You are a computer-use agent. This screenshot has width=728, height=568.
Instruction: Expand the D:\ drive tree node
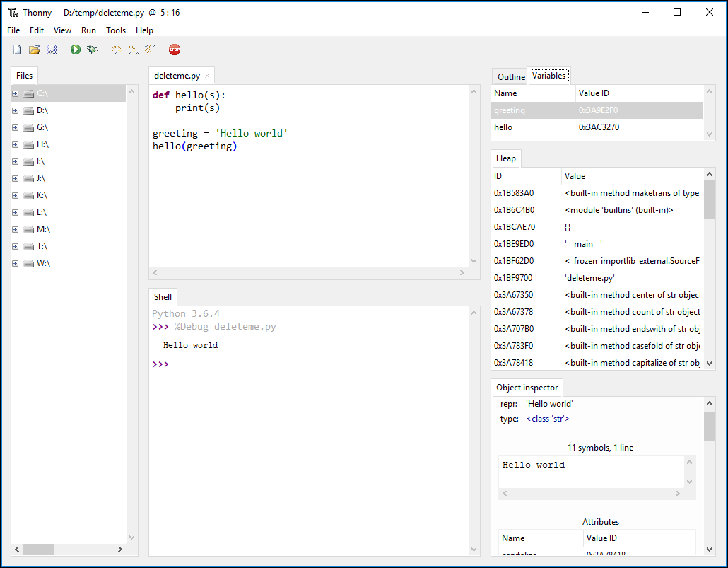(x=16, y=110)
